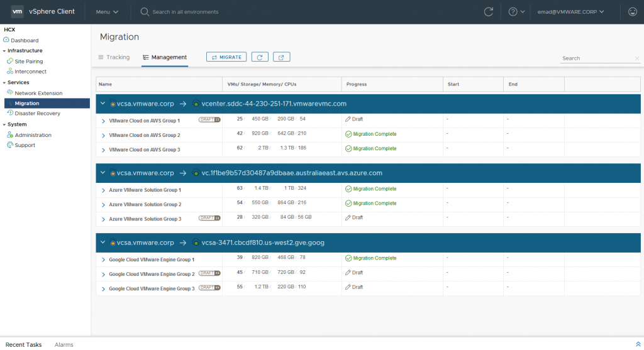This screenshot has width=644, height=350.
Task: Click the MIGRATE button
Action: [x=226, y=57]
